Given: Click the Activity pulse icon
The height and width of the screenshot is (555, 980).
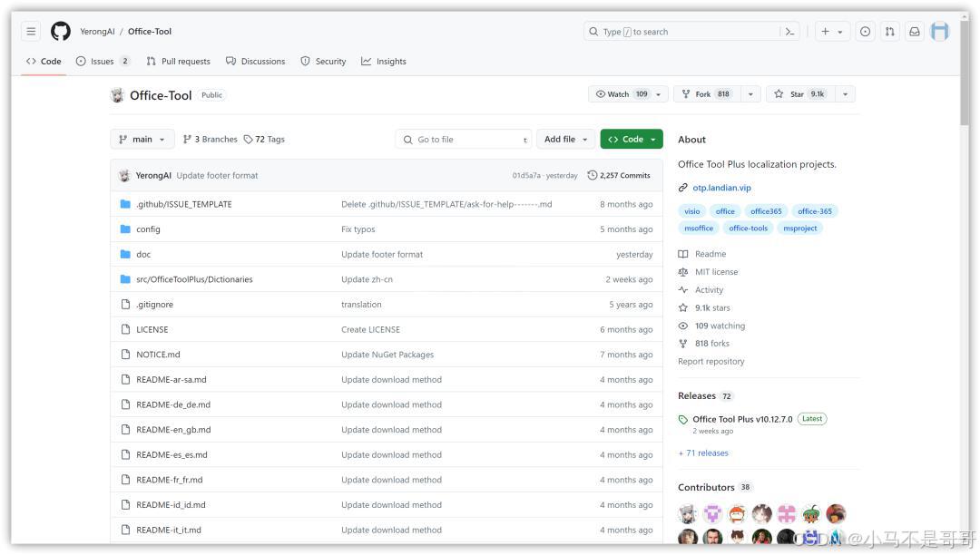Looking at the screenshot, I should (683, 289).
